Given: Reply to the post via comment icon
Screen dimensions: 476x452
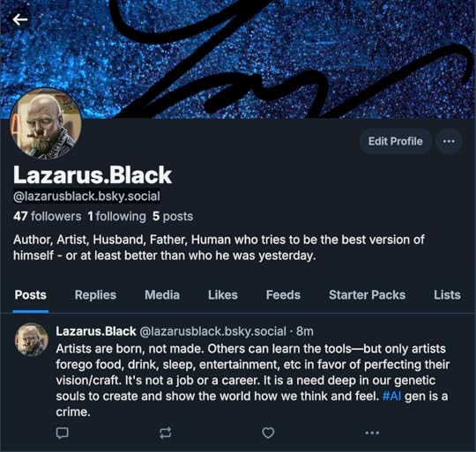Looking at the screenshot, I should (x=63, y=433).
